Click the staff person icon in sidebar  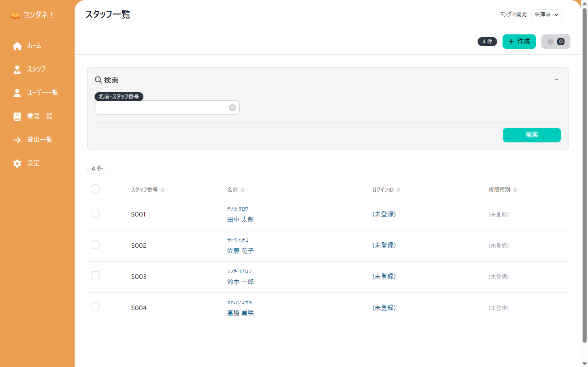[17, 70]
